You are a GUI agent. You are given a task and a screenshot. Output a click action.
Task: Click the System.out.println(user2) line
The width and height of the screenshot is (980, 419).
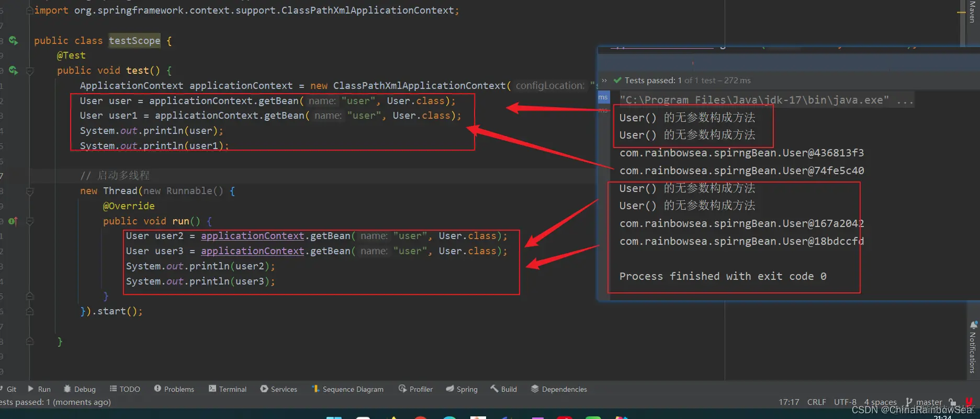pos(200,266)
